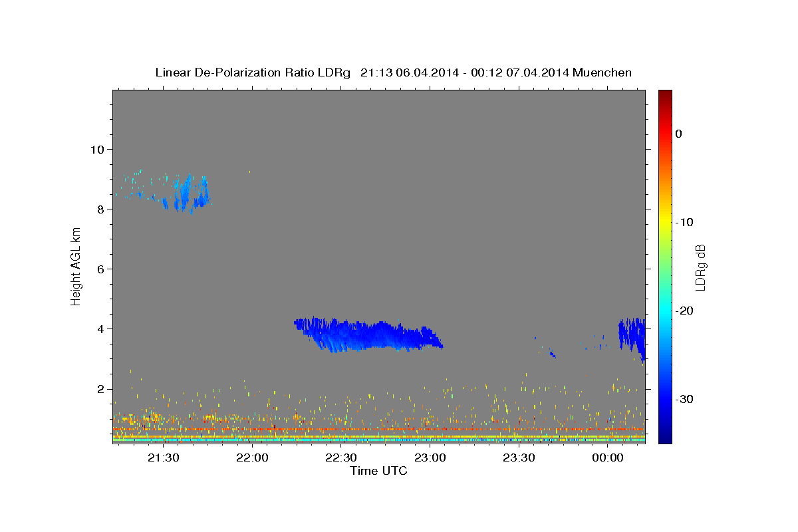This screenshot has height=532, width=798.
Task: Click the 23:30 time tick label
Action: [x=519, y=458]
